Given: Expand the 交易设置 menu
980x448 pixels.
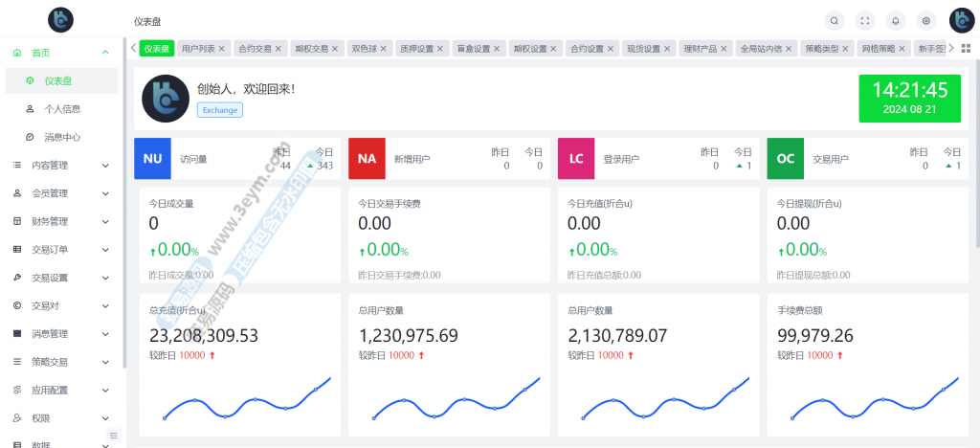Looking at the screenshot, I should [x=62, y=278].
